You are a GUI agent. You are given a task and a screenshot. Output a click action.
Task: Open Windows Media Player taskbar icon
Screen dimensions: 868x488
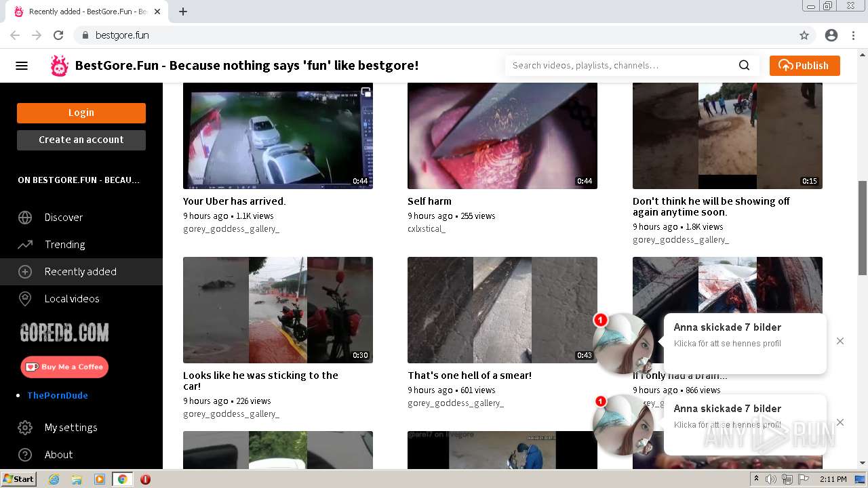(x=100, y=479)
